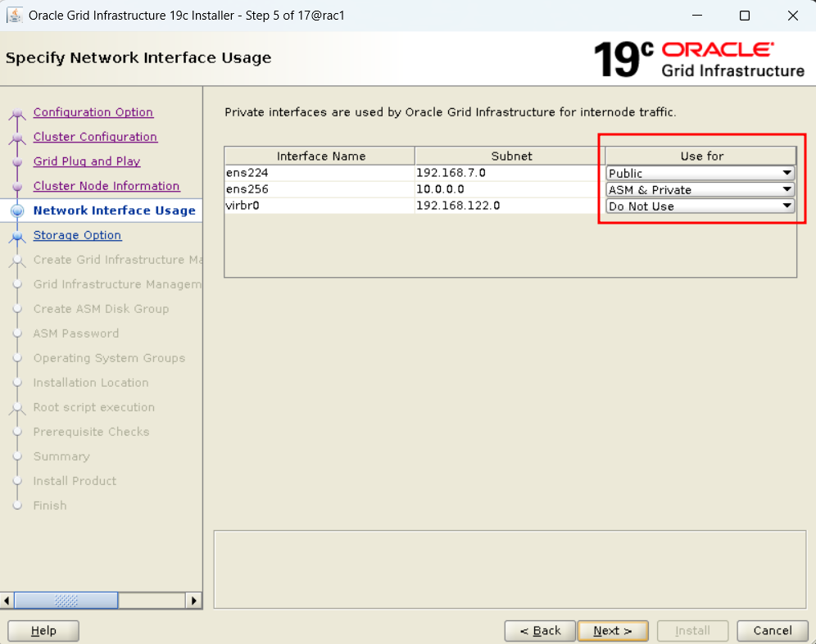Select the Network Interface Usage step
This screenshot has height=644, width=816.
[x=115, y=211]
